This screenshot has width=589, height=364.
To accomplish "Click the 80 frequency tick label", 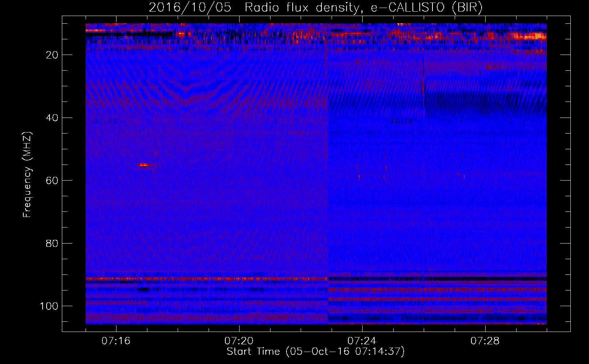I will (52, 243).
